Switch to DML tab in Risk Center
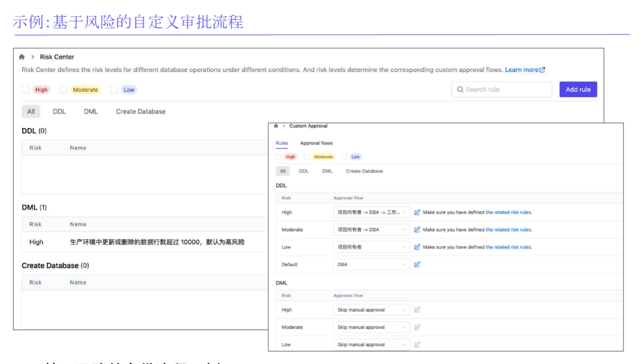The image size is (644, 364). 91,111
